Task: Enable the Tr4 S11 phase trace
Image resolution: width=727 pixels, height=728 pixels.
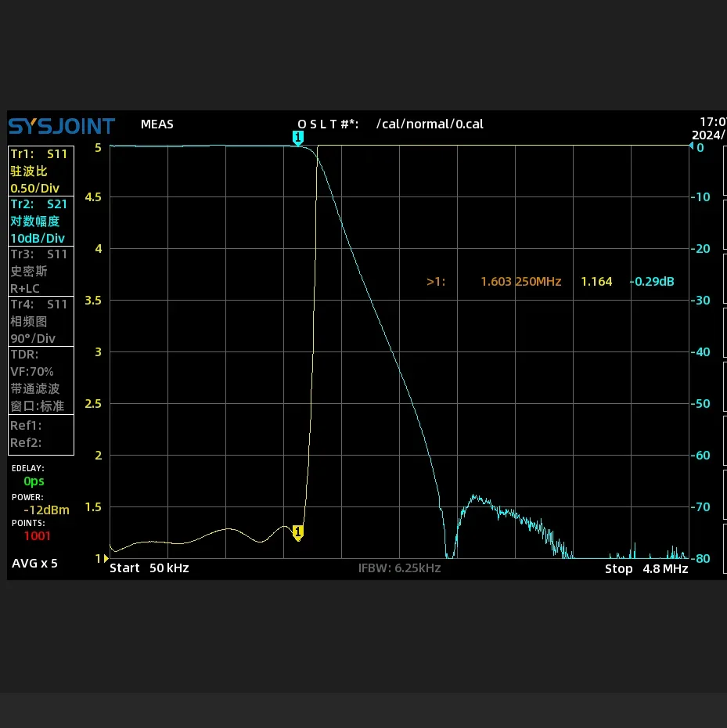Action: click(x=41, y=321)
